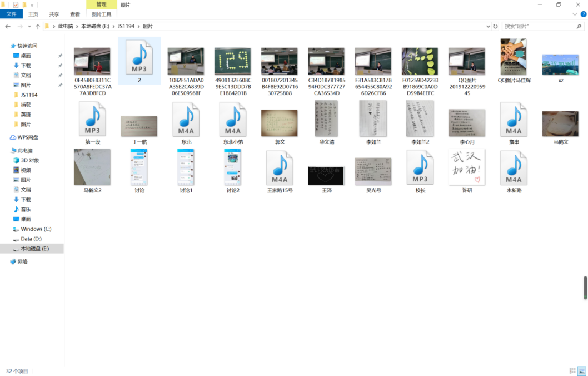Switch to details list view in status bar
This screenshot has width=588, height=376.
[x=572, y=370]
